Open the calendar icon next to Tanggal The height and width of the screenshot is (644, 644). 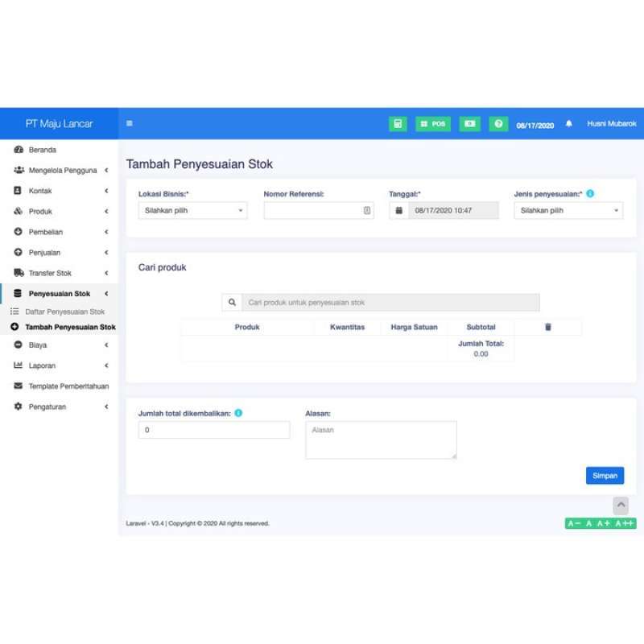click(x=398, y=210)
